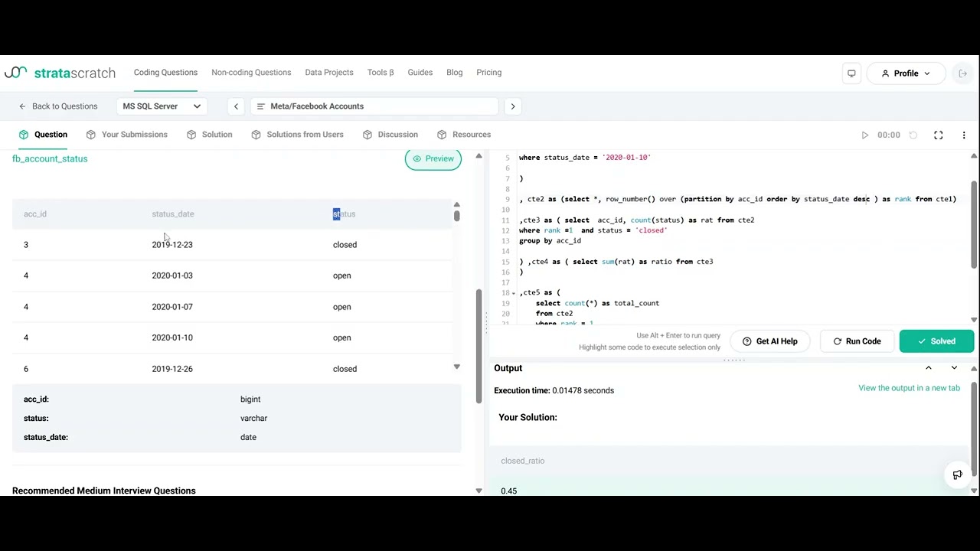Click the 0.45 output value

point(509,491)
